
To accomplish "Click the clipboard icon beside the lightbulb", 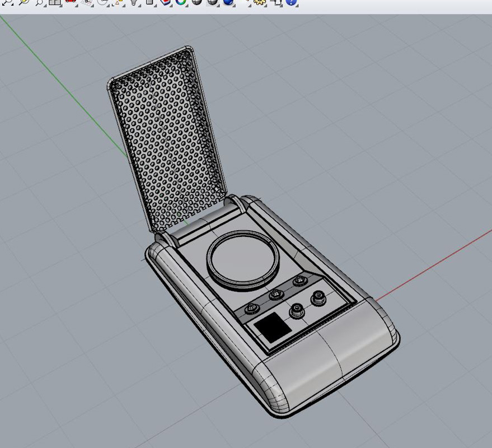I will pyautogui.click(x=149, y=2).
